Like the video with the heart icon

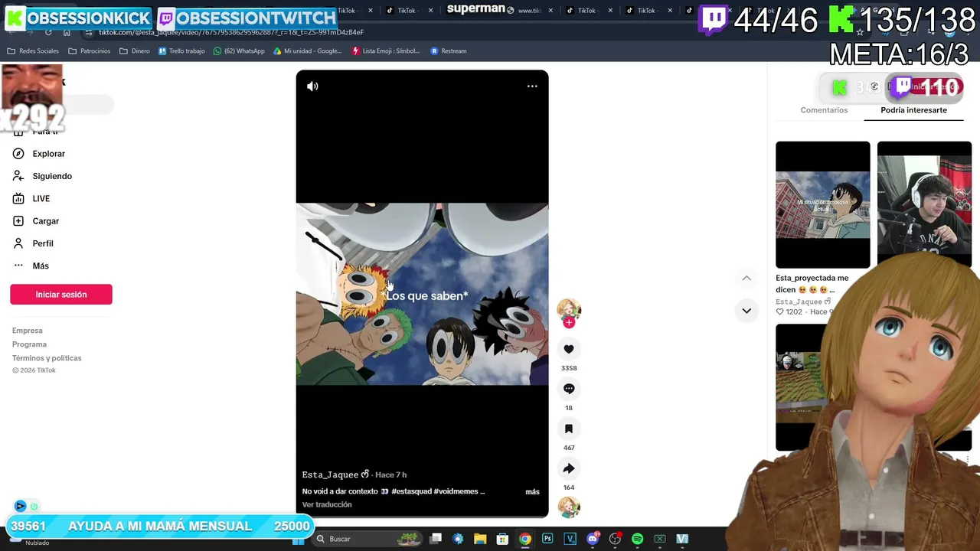click(569, 349)
